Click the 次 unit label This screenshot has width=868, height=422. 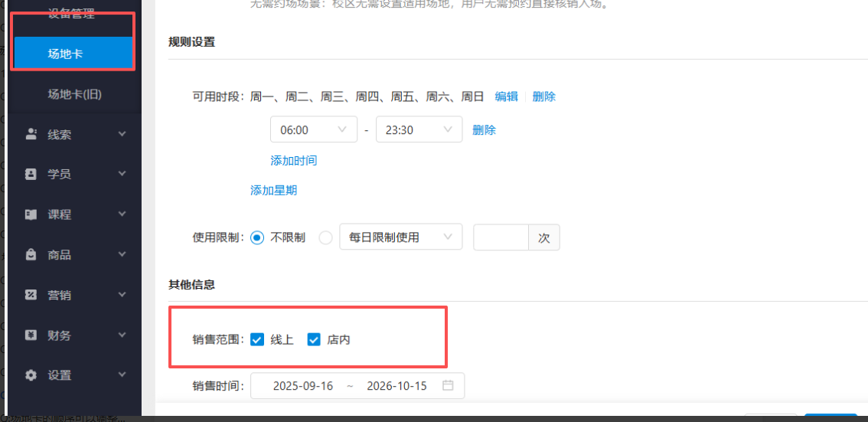[544, 237]
